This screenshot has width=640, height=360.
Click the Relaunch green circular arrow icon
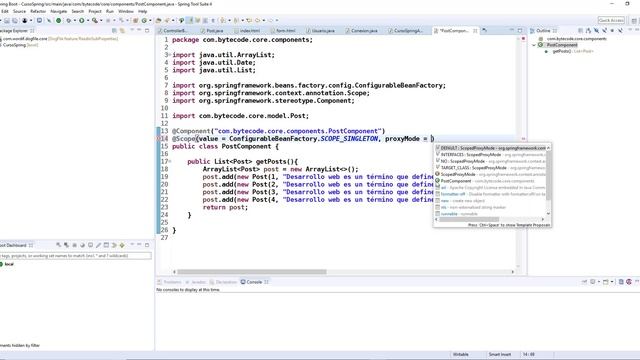coord(144,20)
